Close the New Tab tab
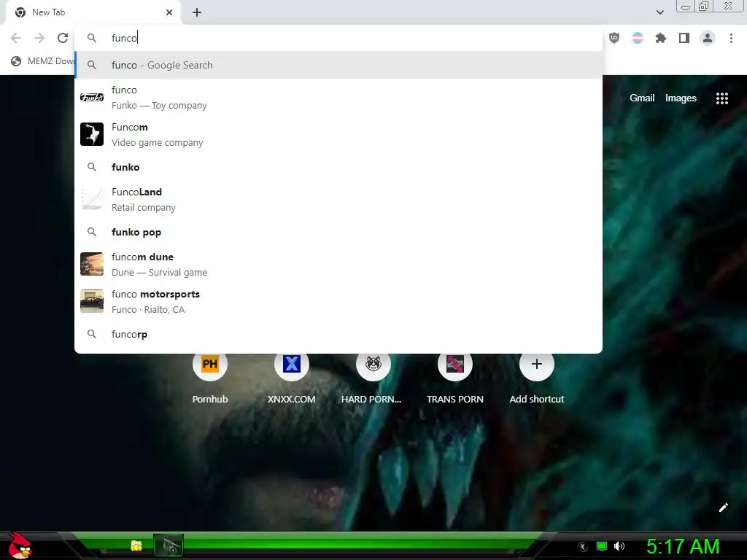The image size is (747, 560). (x=169, y=12)
